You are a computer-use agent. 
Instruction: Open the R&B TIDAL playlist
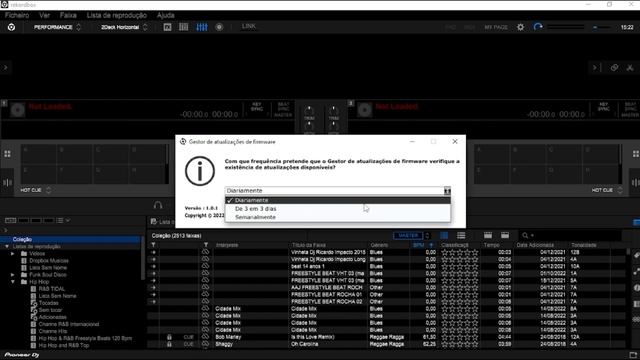pos(51,289)
